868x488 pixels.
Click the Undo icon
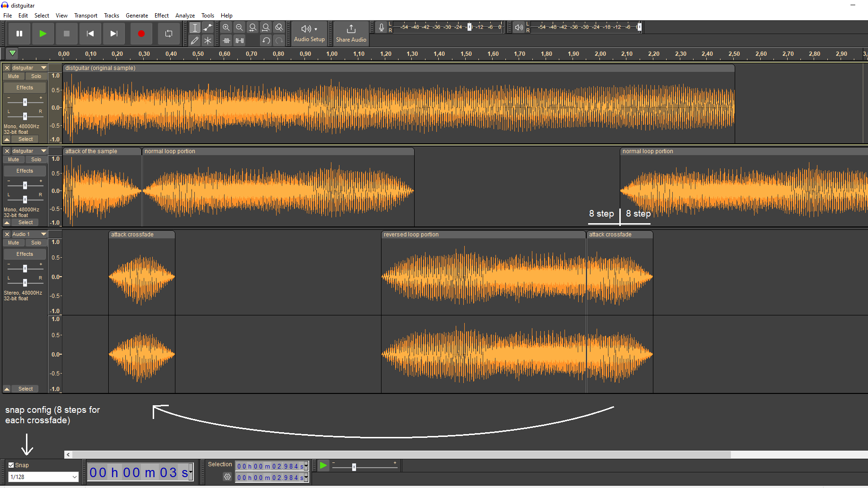tap(266, 41)
